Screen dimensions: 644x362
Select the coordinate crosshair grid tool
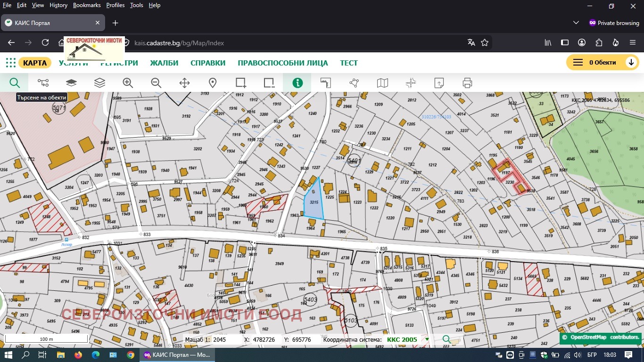coord(411,83)
